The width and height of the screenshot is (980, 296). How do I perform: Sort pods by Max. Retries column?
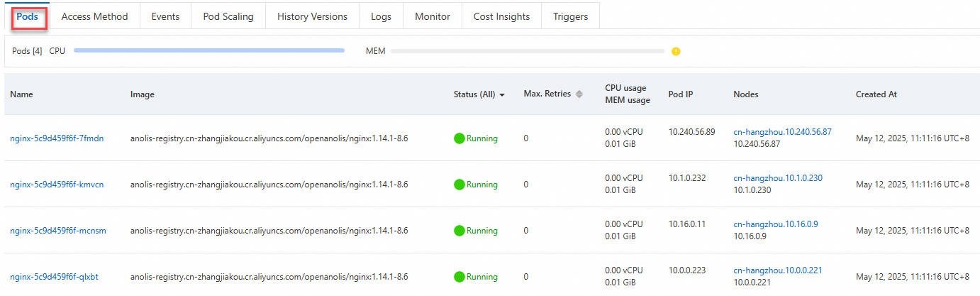(x=579, y=94)
